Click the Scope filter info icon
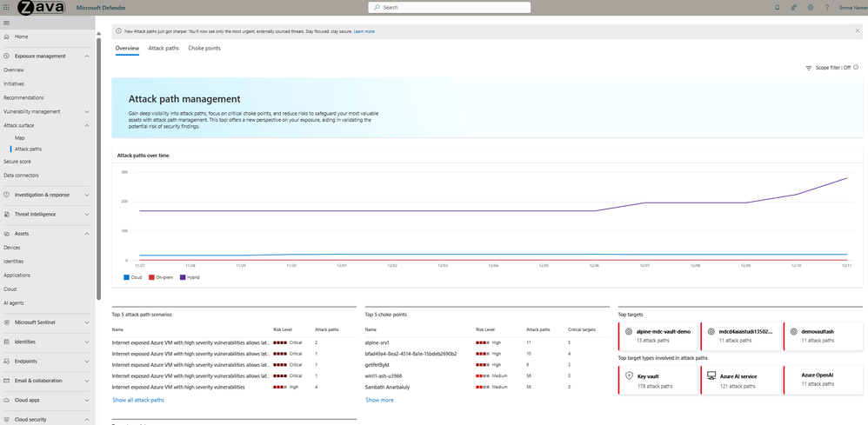 pyautogui.click(x=856, y=68)
